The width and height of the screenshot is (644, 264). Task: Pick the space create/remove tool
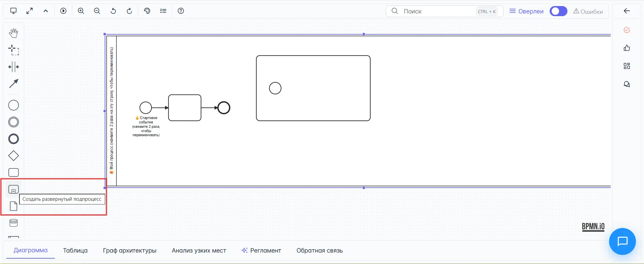13,67
